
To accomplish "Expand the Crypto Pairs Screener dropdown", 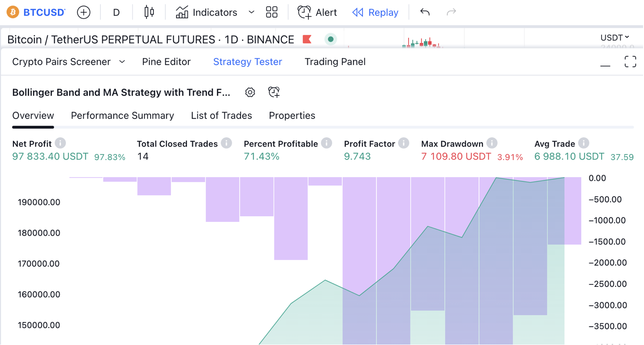I will [x=122, y=62].
